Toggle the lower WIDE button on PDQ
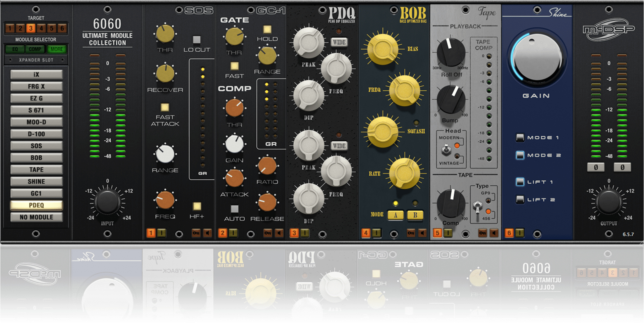The image size is (644, 323). point(339,146)
